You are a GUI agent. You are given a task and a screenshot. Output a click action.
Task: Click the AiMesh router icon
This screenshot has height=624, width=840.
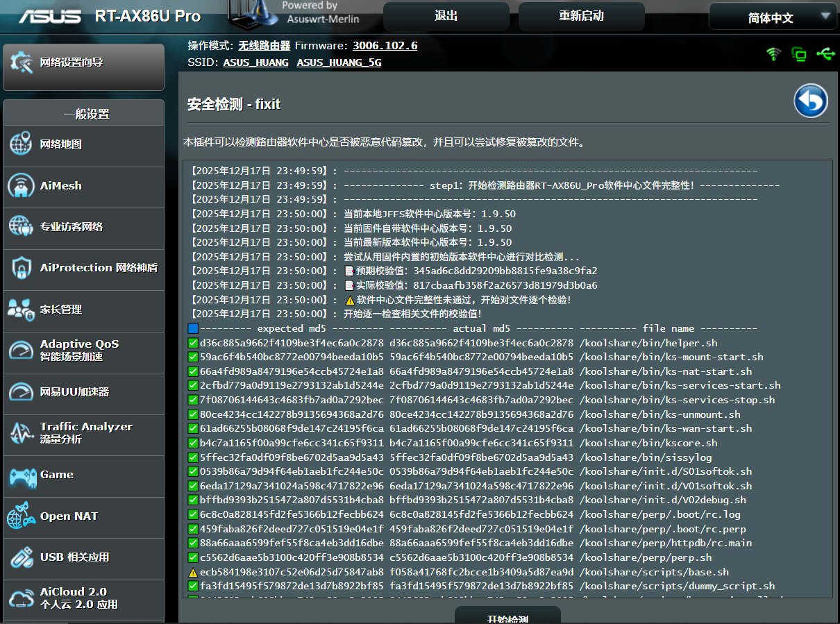pyautogui.click(x=22, y=186)
